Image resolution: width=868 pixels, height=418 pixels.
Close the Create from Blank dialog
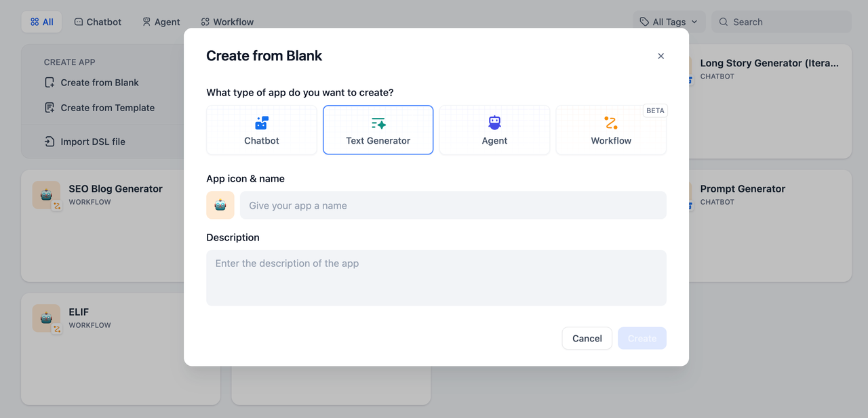pyautogui.click(x=661, y=56)
